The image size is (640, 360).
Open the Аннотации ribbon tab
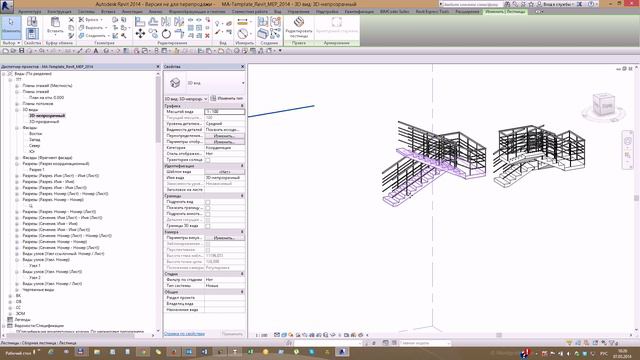pos(132,12)
